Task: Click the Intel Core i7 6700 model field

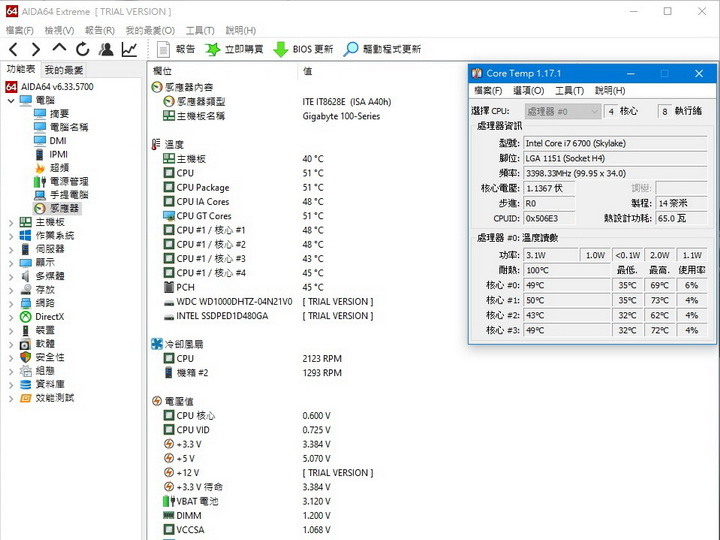Action: 615,143
